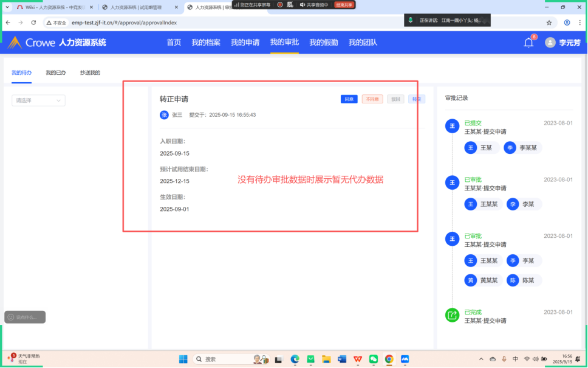The image size is (588, 368).
Task: Expand the 请选择 dropdown filter
Action: (x=38, y=100)
